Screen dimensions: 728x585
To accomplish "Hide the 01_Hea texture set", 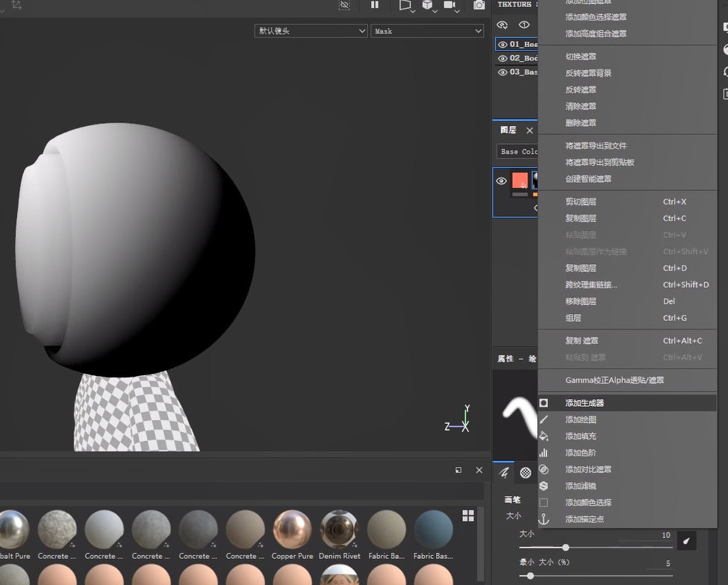I will tap(503, 45).
